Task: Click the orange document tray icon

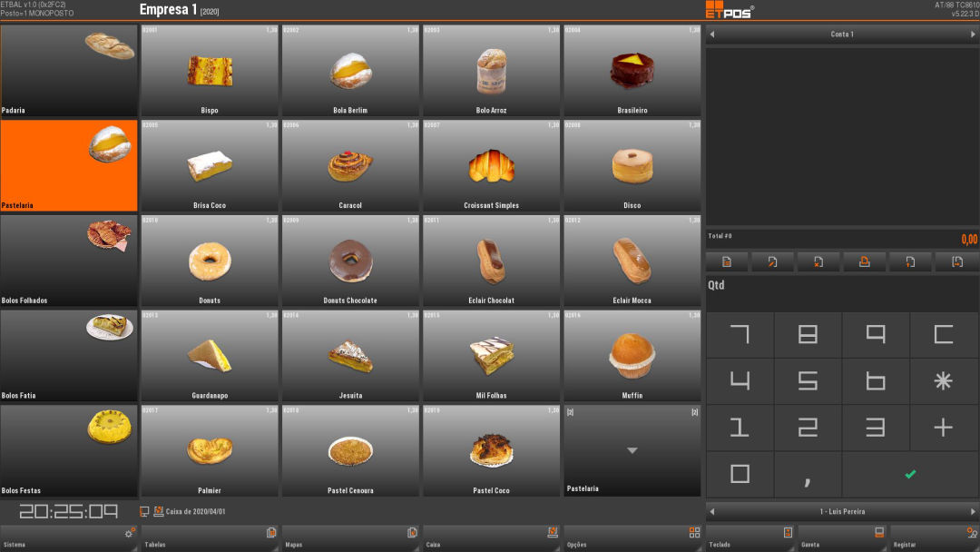Action: pos(865,262)
